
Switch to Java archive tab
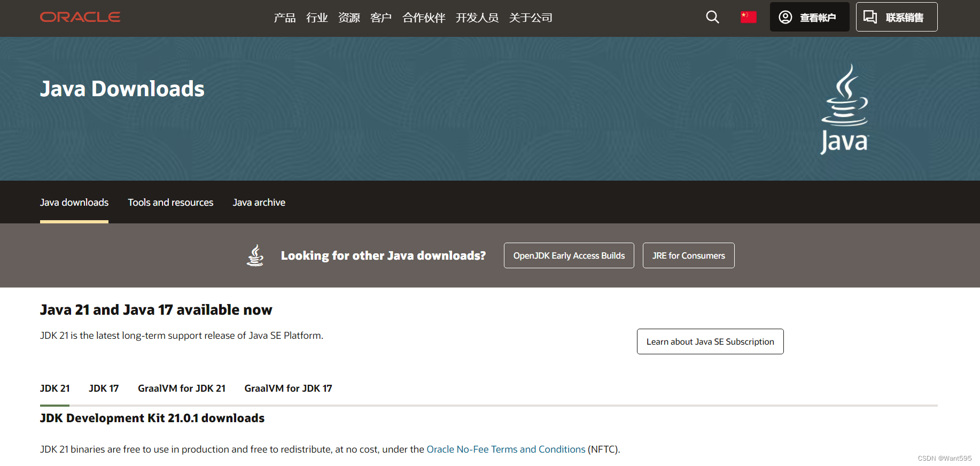(259, 203)
